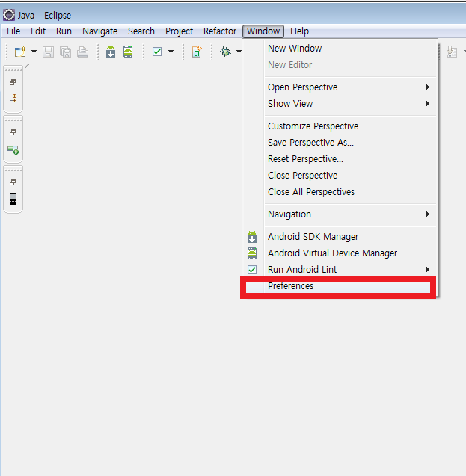This screenshot has height=476, width=466.
Task: Open Preferences from Window menu
Action: pos(338,287)
